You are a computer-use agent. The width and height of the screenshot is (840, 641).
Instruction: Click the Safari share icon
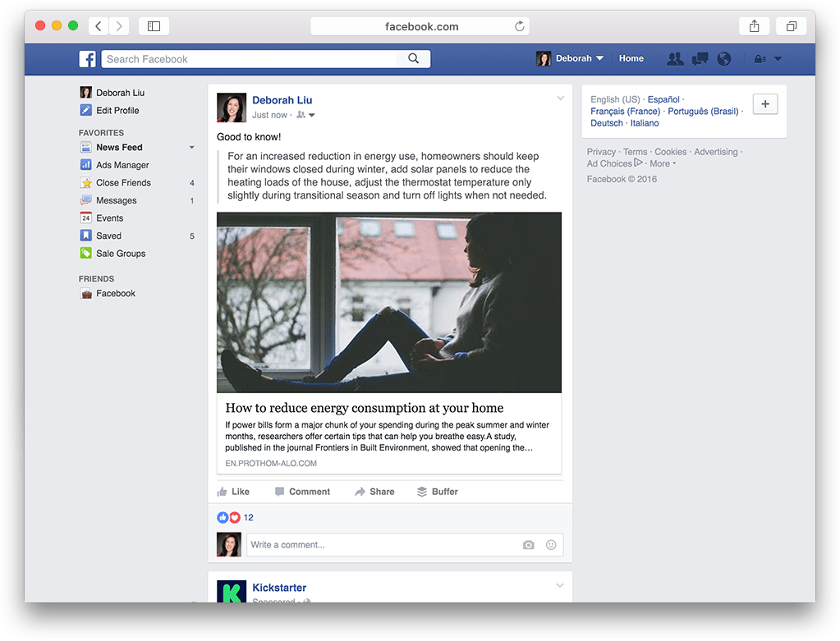[754, 26]
